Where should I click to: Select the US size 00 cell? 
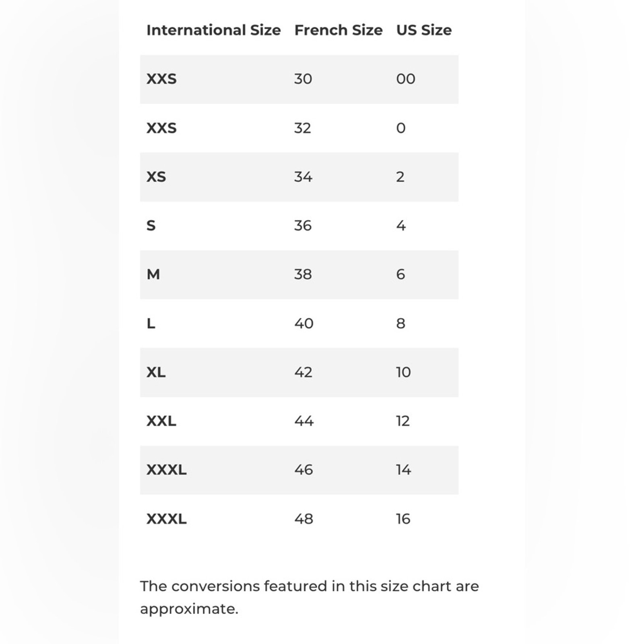click(x=406, y=79)
